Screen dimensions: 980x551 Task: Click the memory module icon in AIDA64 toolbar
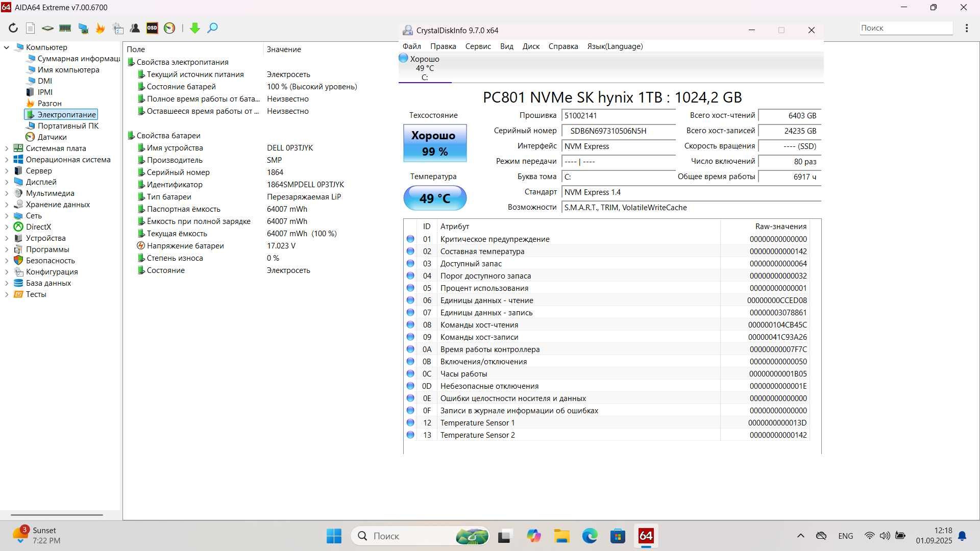[65, 28]
